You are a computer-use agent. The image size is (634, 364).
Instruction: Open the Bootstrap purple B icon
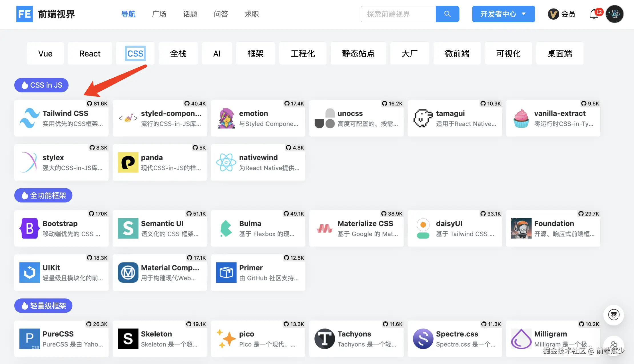(x=29, y=228)
